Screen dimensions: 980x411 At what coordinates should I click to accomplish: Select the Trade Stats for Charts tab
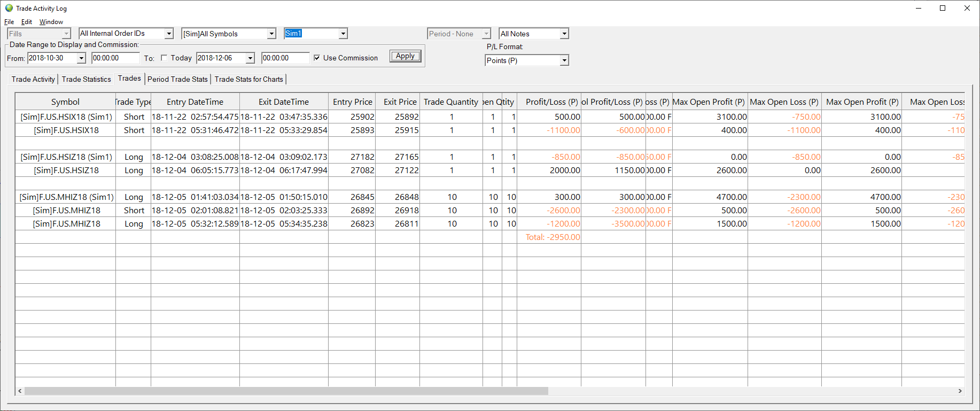click(248, 79)
